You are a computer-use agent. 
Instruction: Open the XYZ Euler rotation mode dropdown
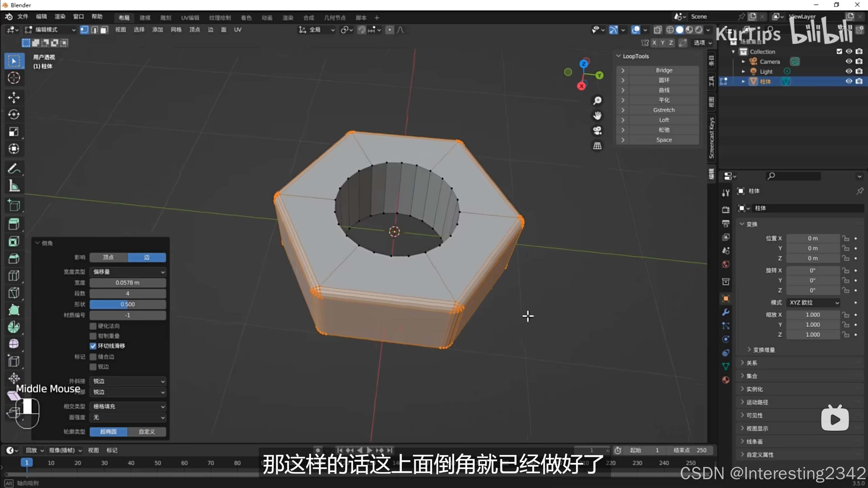[813, 303]
